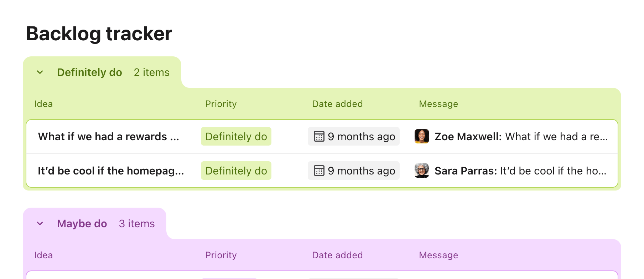Click Definitely do tag in homepage row
The height and width of the screenshot is (279, 644).
click(x=236, y=171)
